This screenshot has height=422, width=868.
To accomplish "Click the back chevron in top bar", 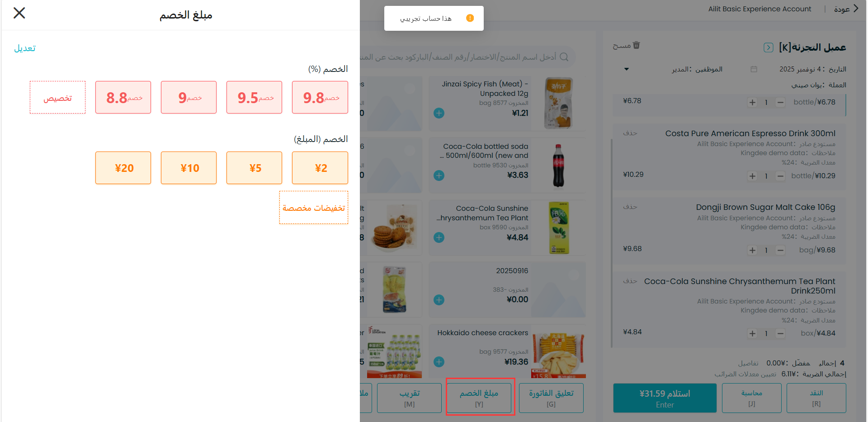I will 855,9.
